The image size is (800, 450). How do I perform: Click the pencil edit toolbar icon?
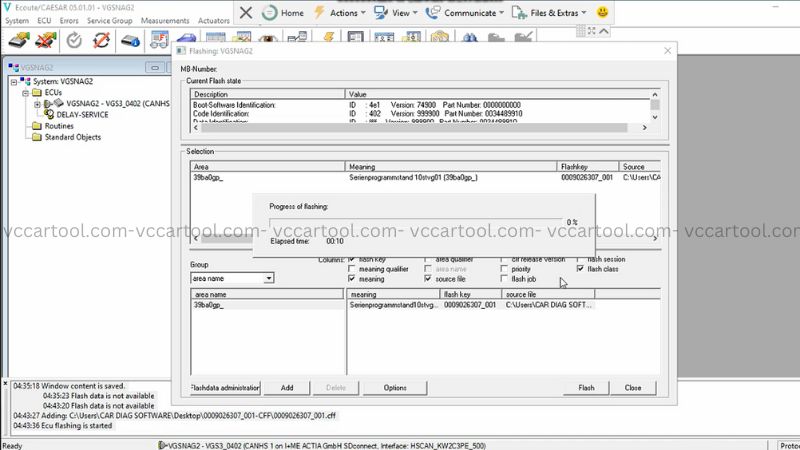pyautogui.click(x=523, y=37)
